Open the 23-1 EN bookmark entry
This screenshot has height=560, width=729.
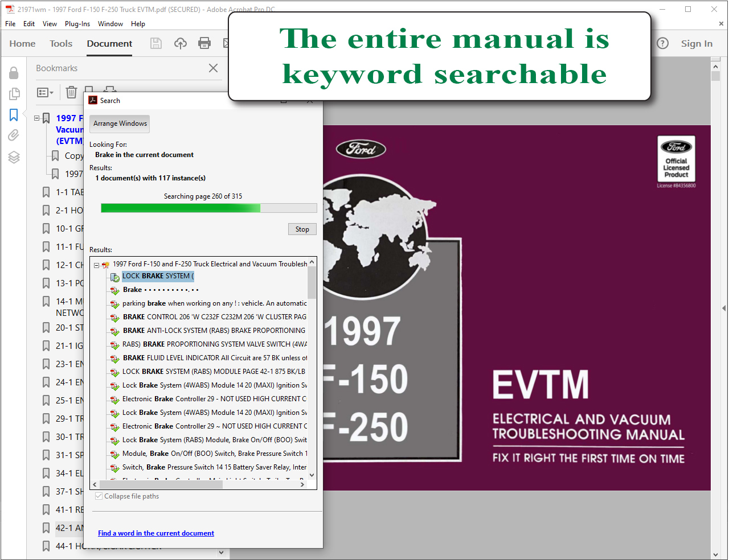69,364
